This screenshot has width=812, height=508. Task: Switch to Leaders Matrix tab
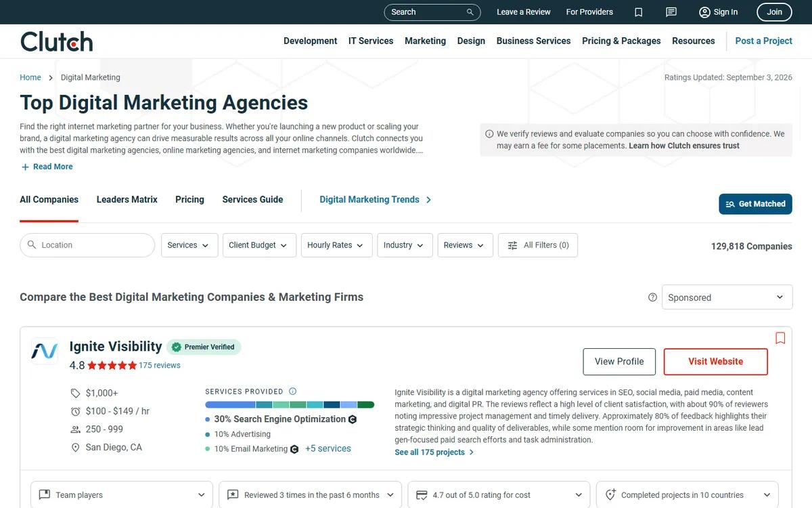(x=127, y=200)
